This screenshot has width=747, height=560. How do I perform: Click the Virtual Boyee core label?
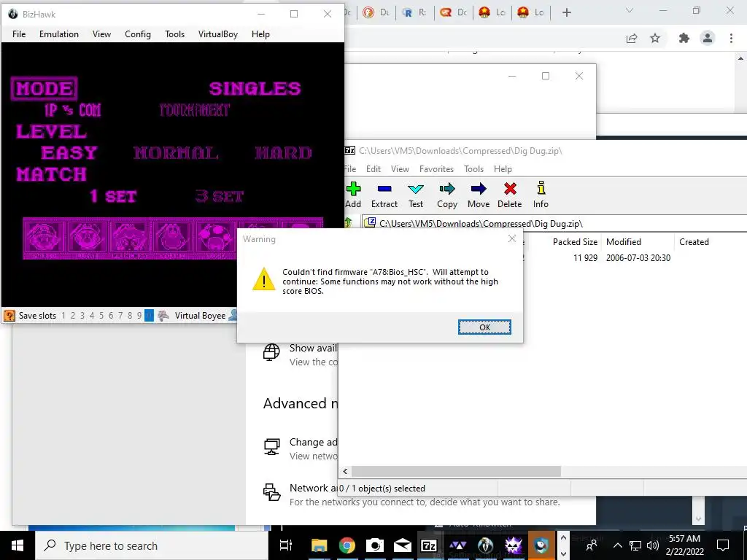click(x=200, y=315)
